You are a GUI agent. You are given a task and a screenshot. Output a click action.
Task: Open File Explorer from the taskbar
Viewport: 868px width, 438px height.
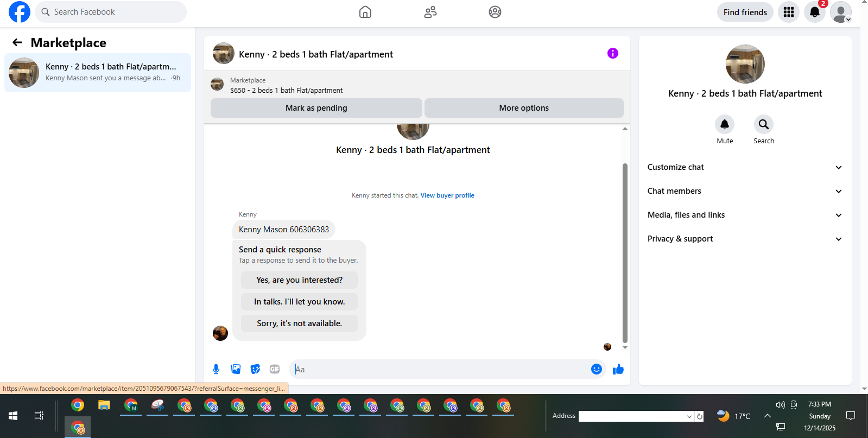[104, 405]
